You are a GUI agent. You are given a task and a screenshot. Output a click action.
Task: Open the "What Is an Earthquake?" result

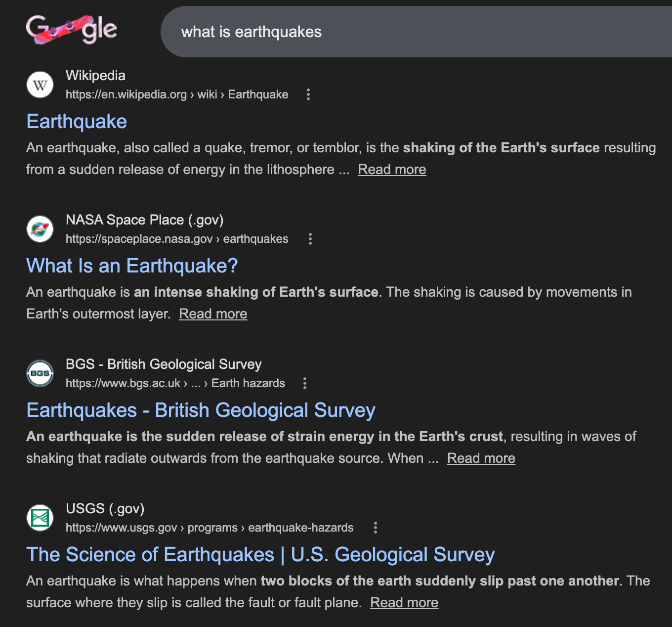click(132, 266)
